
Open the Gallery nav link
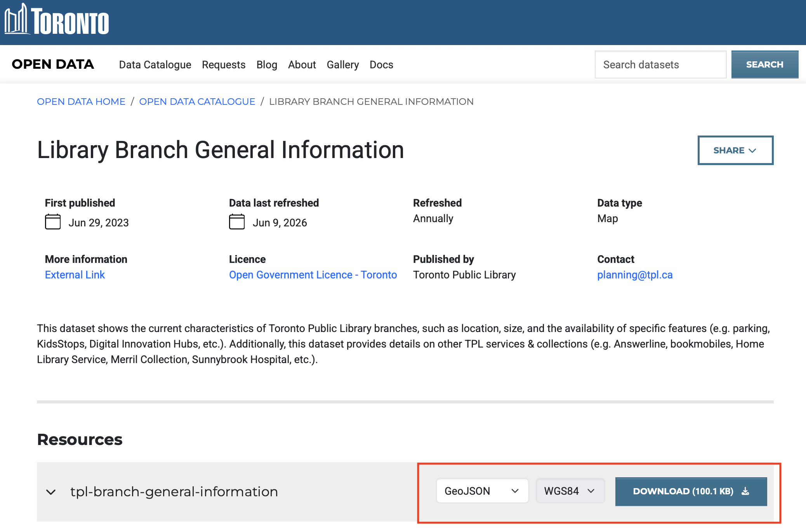coord(343,64)
